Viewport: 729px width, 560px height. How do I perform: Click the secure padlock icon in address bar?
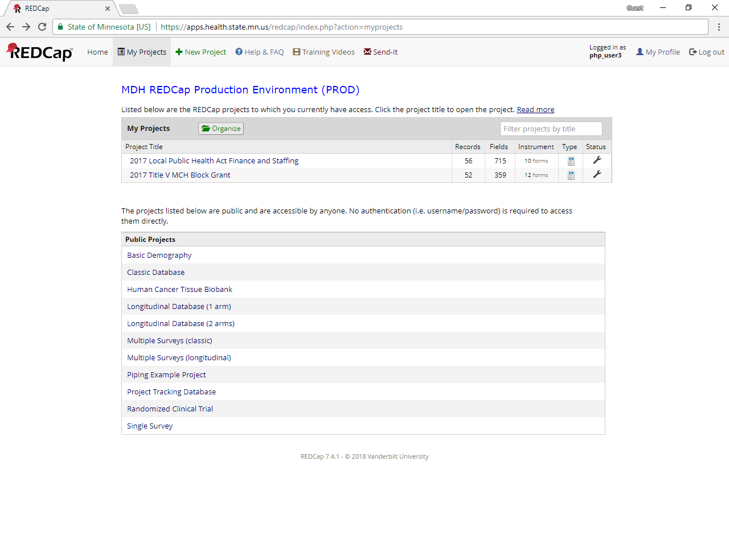click(60, 27)
